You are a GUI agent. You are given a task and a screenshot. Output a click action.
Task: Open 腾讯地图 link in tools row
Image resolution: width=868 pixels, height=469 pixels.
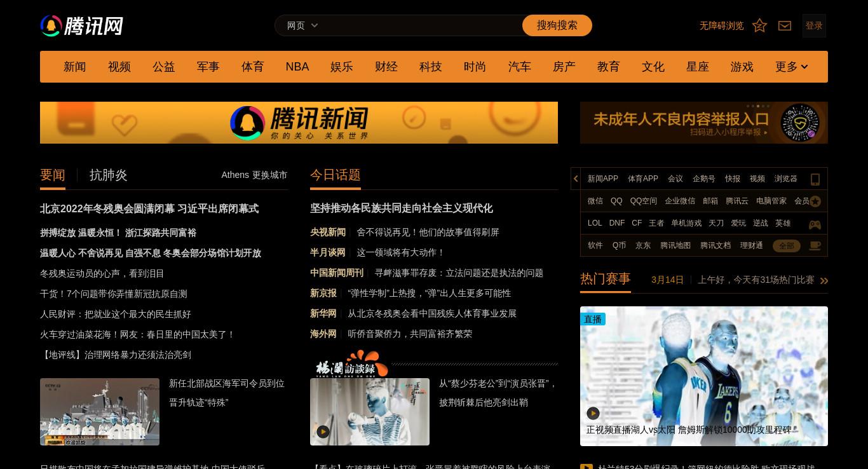pos(675,245)
